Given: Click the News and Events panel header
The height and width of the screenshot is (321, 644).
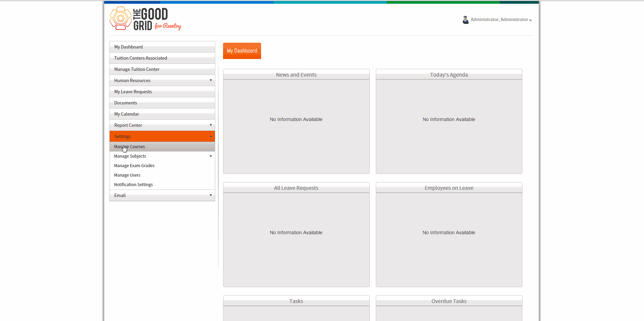Looking at the screenshot, I should (x=296, y=75).
